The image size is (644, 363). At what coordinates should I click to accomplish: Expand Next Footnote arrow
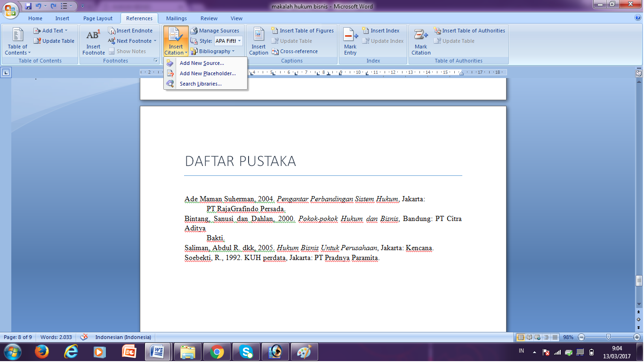pyautogui.click(x=155, y=41)
